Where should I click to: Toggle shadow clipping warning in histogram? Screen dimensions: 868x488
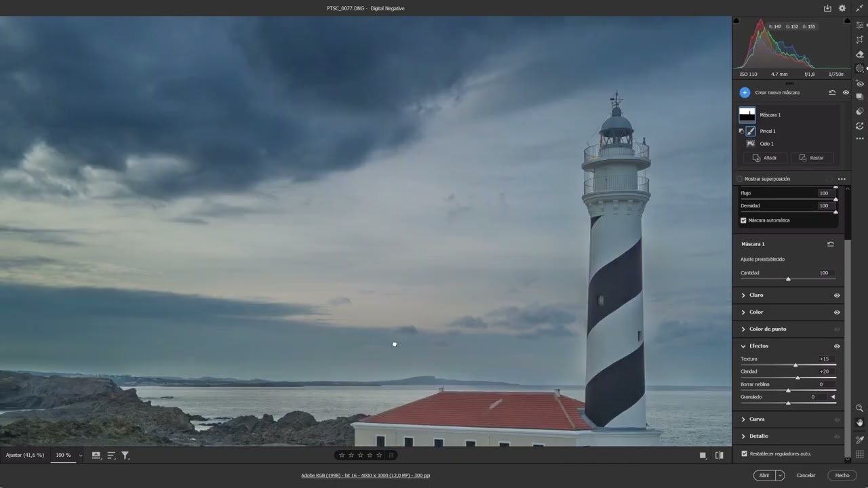(x=736, y=20)
